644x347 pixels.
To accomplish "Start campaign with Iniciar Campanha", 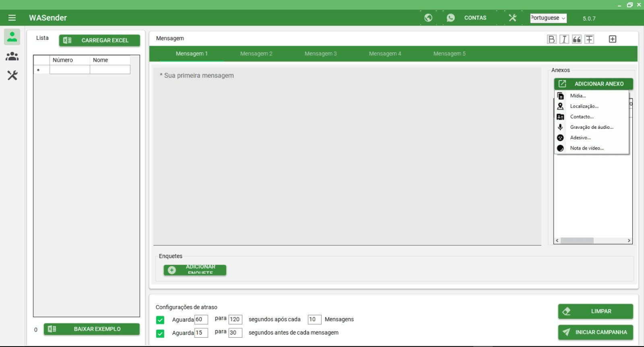I will [x=595, y=332].
